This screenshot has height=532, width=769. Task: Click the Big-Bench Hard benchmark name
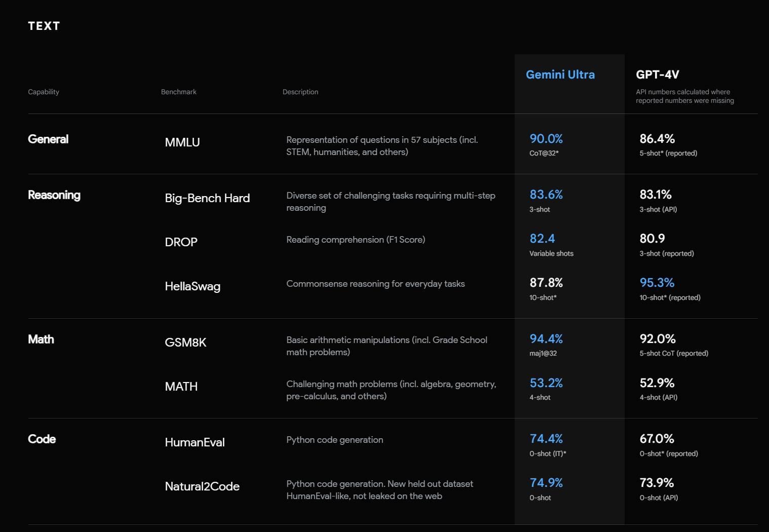(x=207, y=198)
